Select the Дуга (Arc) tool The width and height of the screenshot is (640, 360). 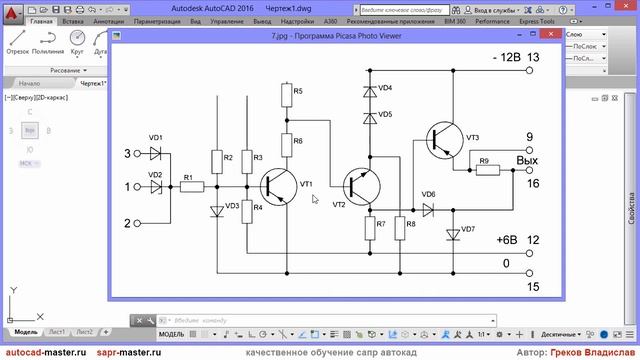click(100, 42)
